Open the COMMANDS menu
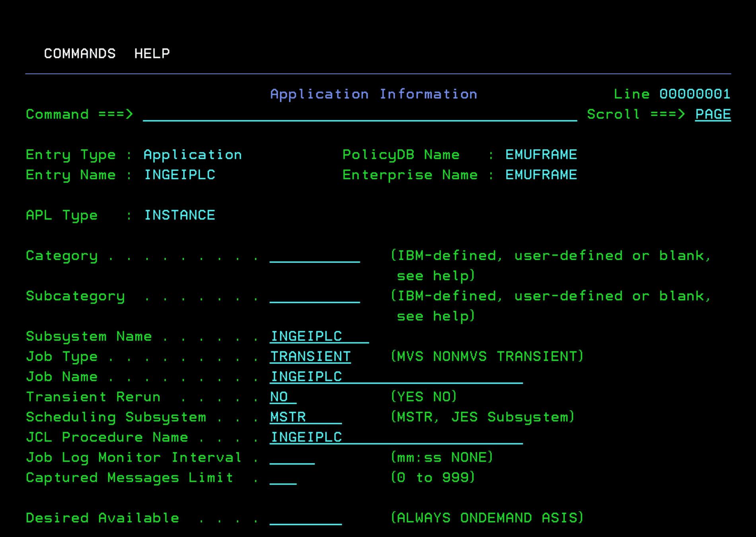Screen dimensions: 756x537 (79, 53)
